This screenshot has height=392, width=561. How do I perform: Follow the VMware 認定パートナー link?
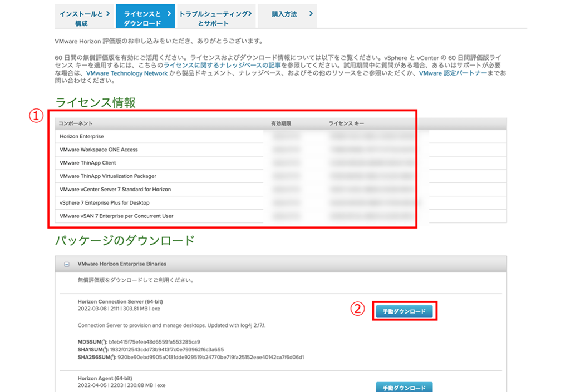(x=453, y=73)
